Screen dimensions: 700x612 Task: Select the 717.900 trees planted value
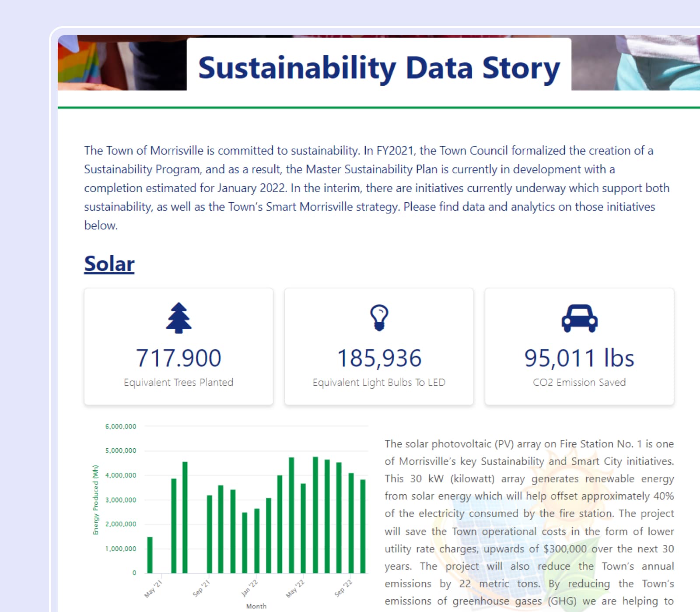[178, 358]
